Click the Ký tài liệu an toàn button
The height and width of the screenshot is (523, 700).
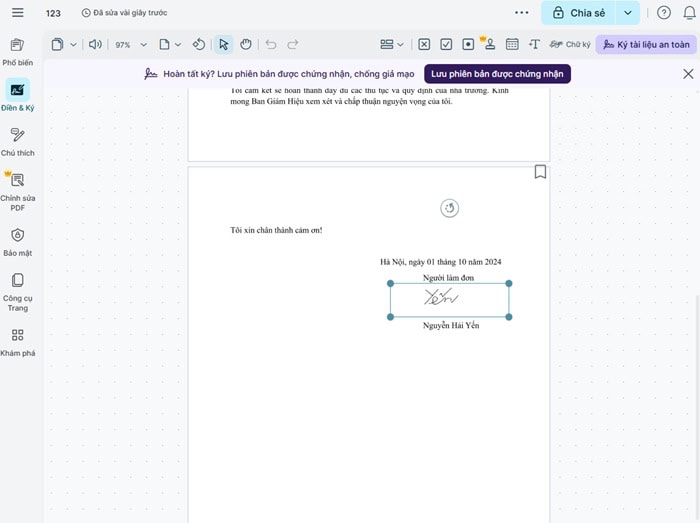[646, 45]
